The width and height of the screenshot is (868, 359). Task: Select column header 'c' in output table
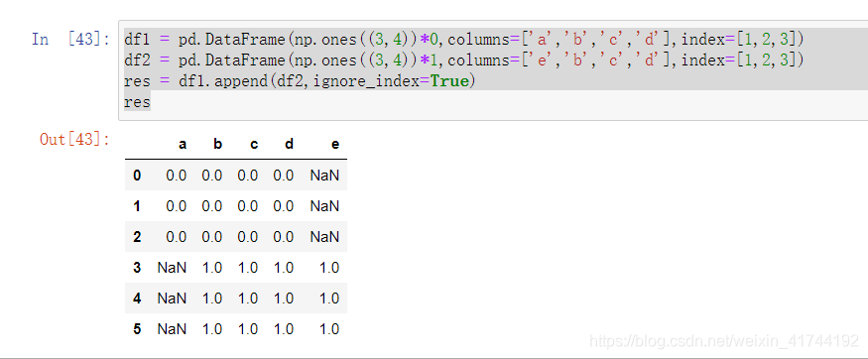point(254,145)
